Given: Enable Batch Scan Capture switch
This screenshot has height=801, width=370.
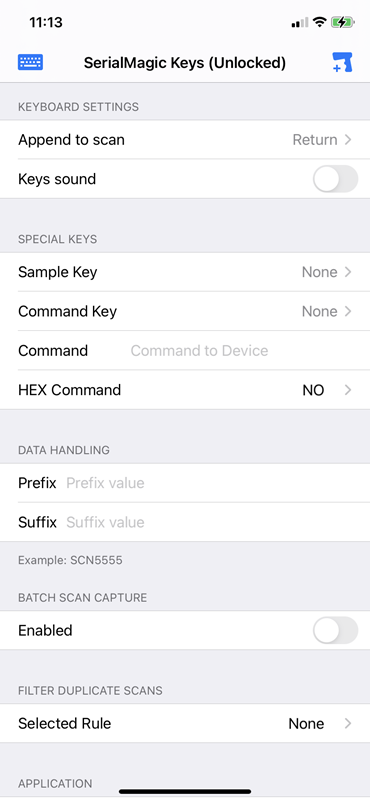Looking at the screenshot, I should (x=335, y=630).
